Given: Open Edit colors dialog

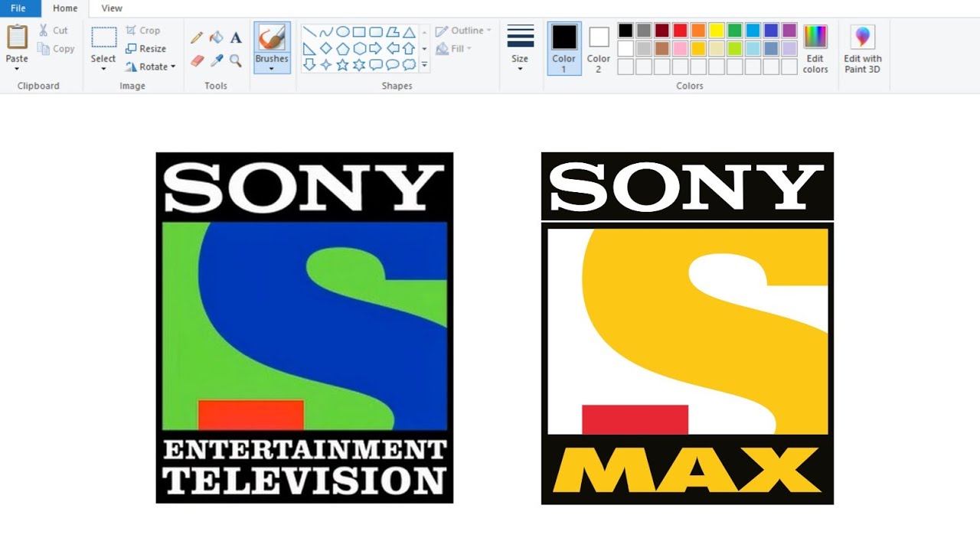Looking at the screenshot, I should (815, 48).
